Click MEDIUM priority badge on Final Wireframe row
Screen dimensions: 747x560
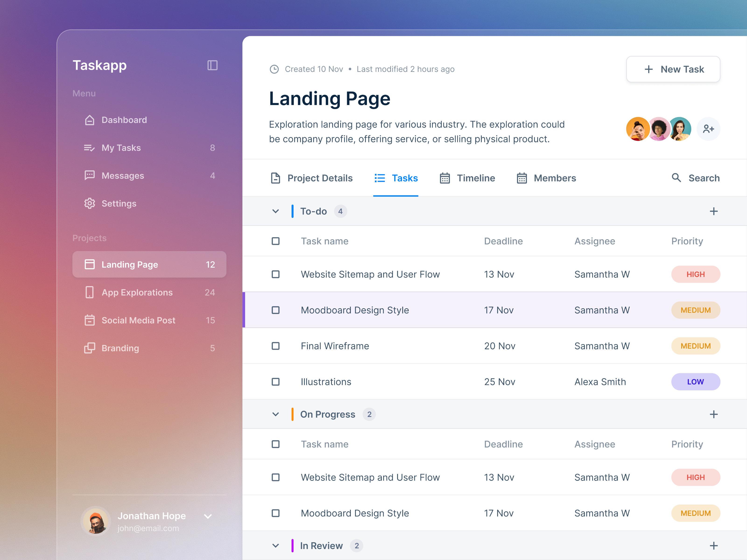[695, 346]
